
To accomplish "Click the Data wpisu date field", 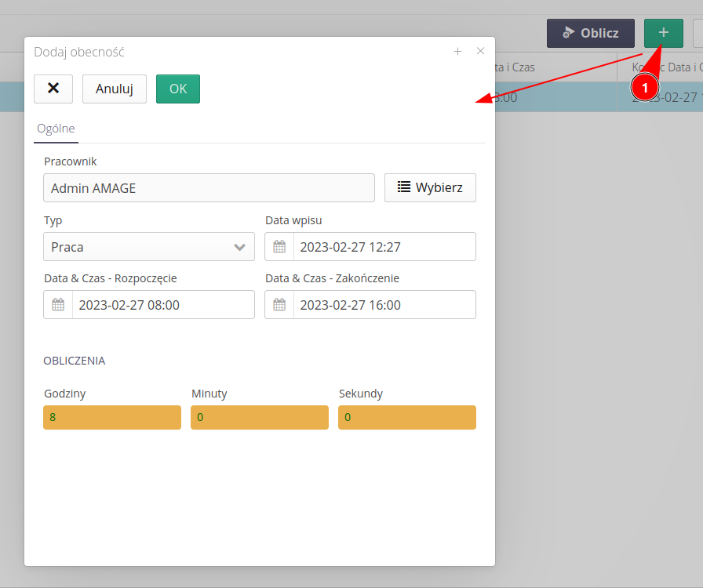I will coord(384,247).
